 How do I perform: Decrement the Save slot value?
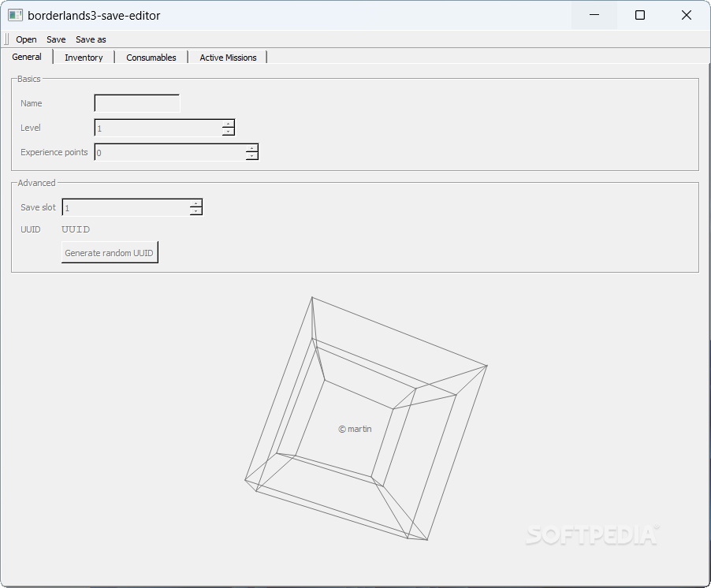pos(196,211)
